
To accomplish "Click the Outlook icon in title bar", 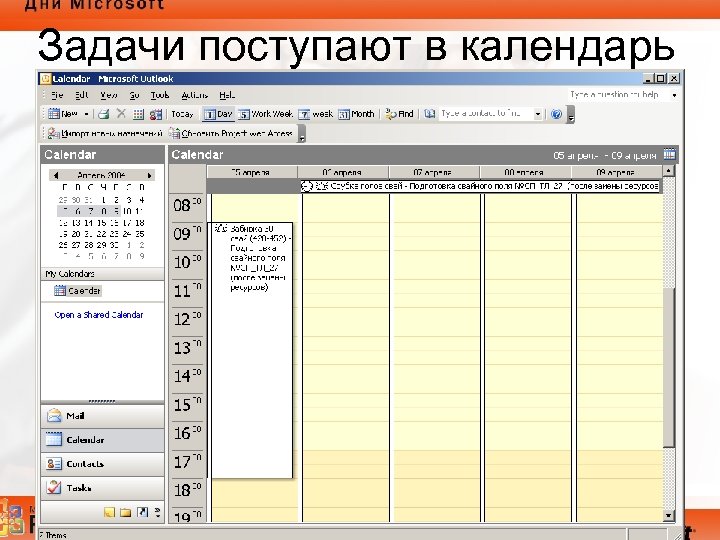I will point(45,79).
